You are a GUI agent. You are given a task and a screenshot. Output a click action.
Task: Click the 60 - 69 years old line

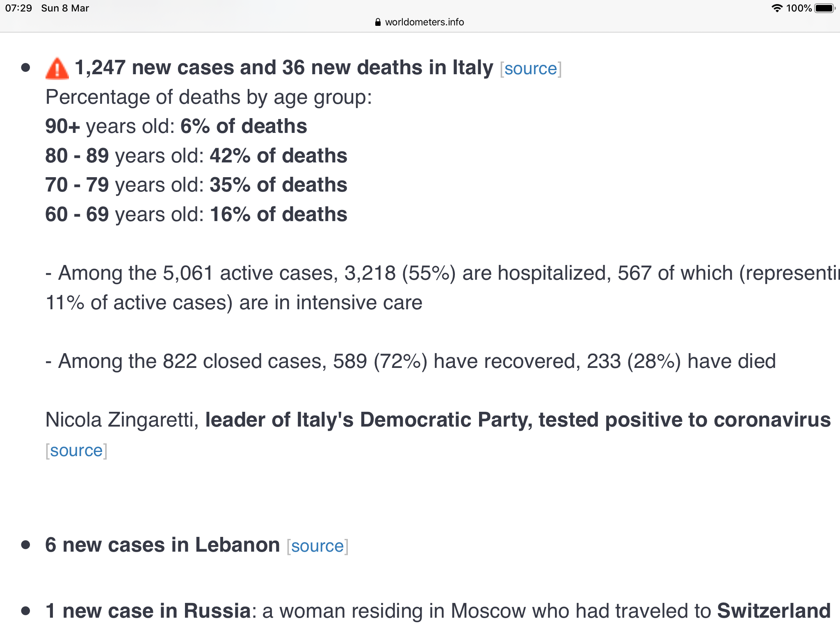196,215
